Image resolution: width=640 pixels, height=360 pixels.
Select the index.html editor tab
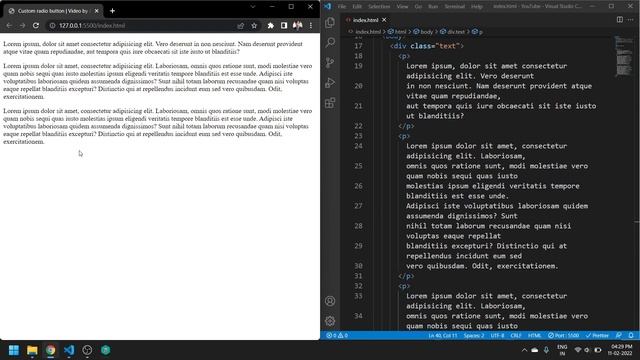tap(366, 20)
